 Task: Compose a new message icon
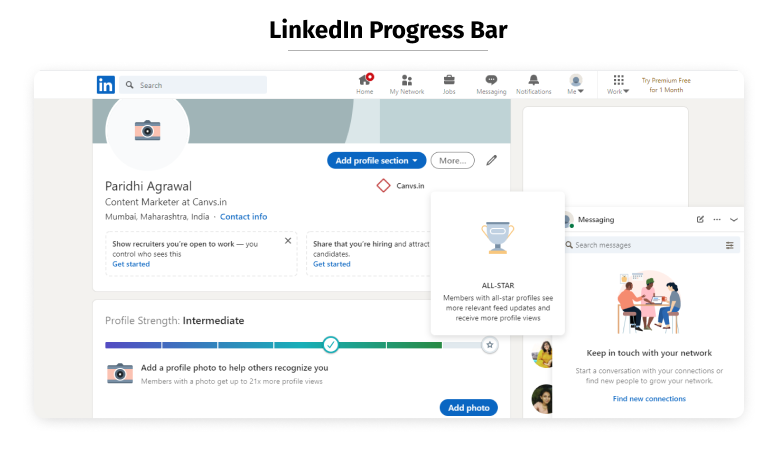point(700,219)
